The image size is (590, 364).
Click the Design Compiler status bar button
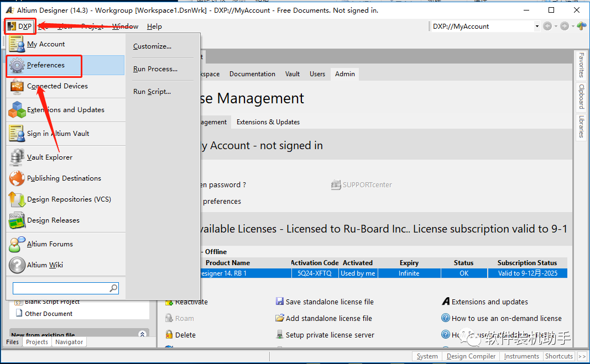pyautogui.click(x=471, y=356)
